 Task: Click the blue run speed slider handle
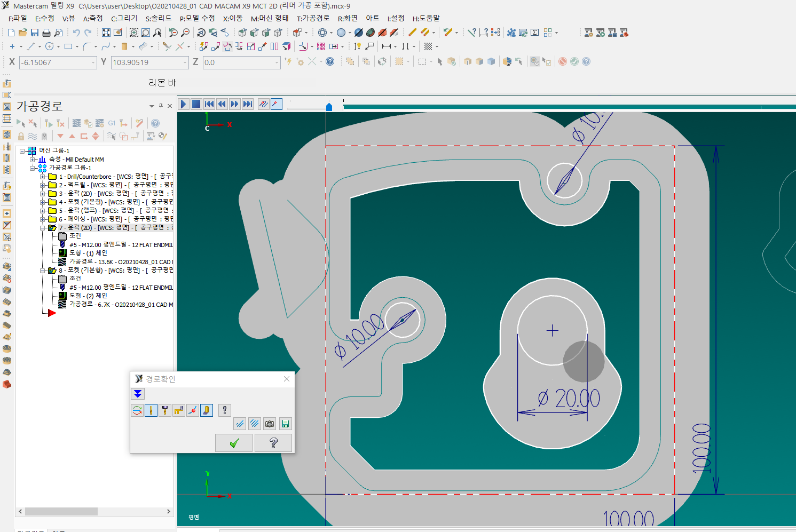[x=329, y=107]
